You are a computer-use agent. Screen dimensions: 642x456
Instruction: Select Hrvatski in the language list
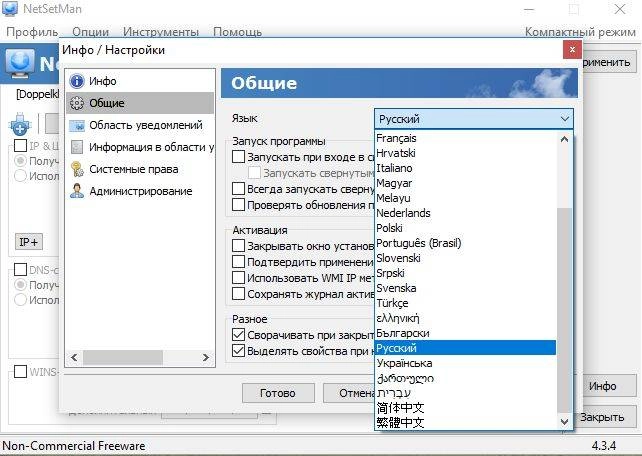click(466, 153)
